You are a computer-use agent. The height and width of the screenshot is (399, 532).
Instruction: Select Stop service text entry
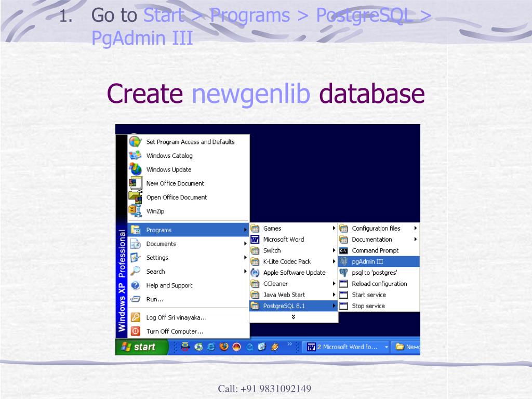(x=368, y=306)
